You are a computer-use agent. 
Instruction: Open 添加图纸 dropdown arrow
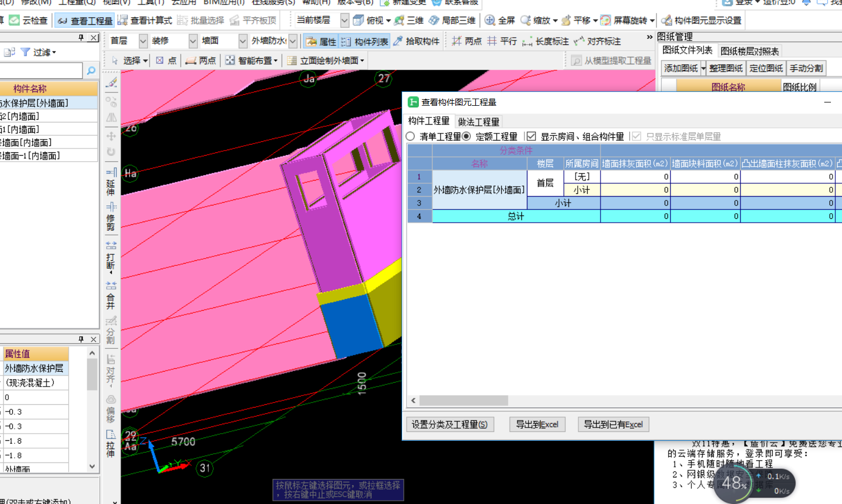(x=703, y=68)
